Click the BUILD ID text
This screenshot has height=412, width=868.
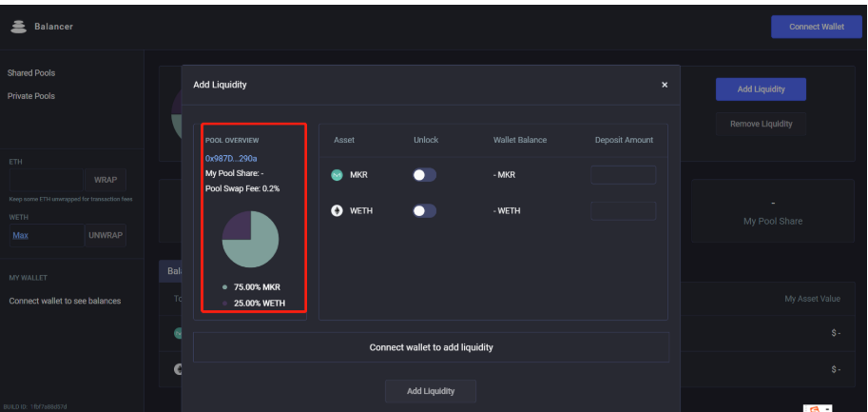(x=35, y=407)
